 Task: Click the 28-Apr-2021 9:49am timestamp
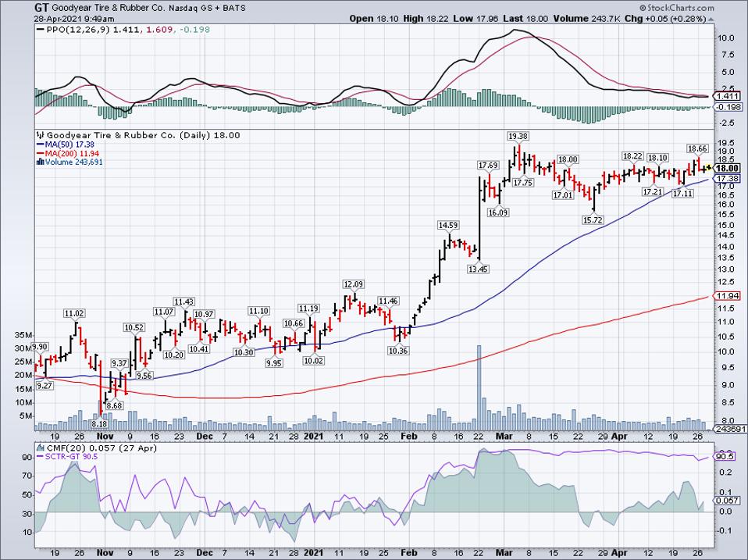coord(74,19)
